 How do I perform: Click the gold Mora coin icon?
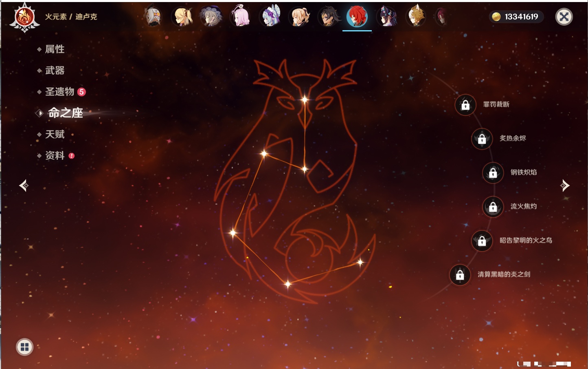click(x=496, y=17)
